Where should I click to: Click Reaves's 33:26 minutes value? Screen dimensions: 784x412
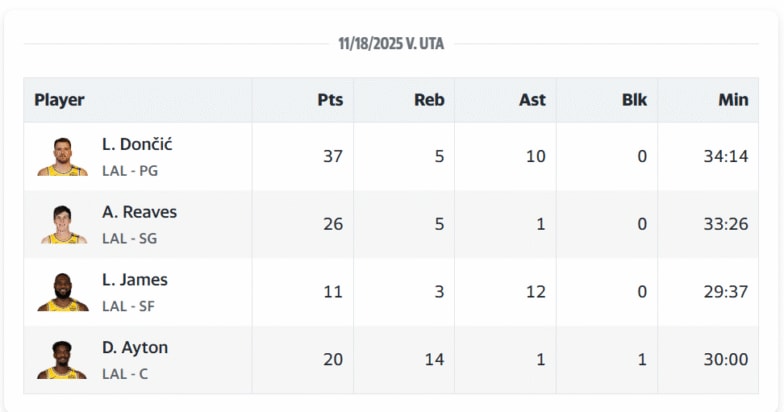[x=725, y=224]
